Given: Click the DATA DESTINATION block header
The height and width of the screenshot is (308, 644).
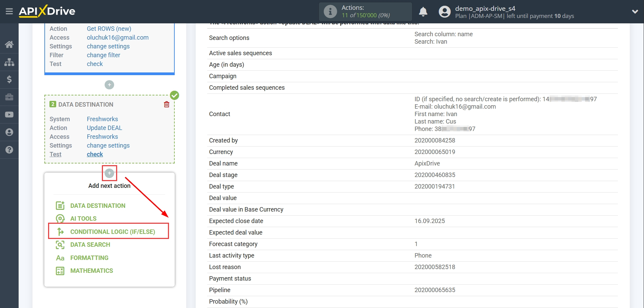Looking at the screenshot, I should pos(86,105).
